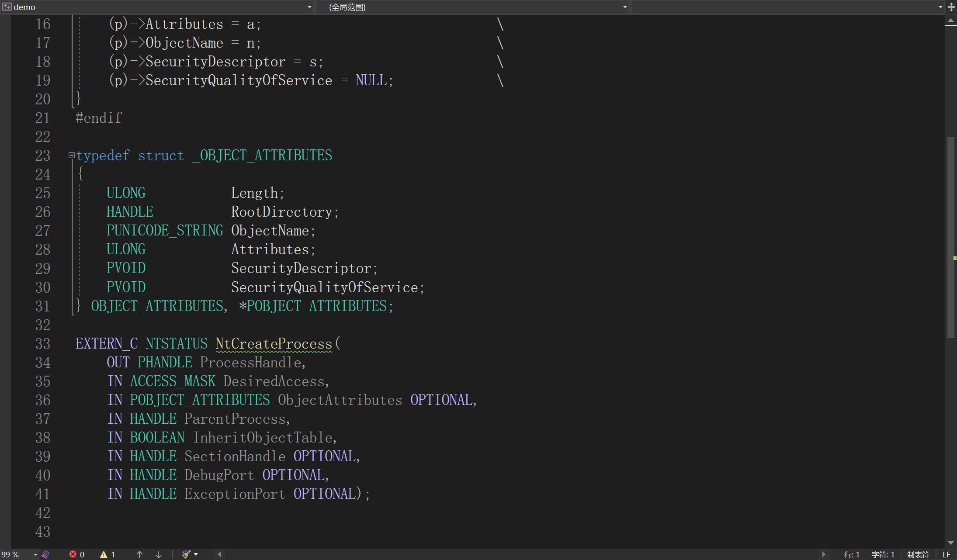
Task: Open the empty members dropdown
Action: point(940,7)
